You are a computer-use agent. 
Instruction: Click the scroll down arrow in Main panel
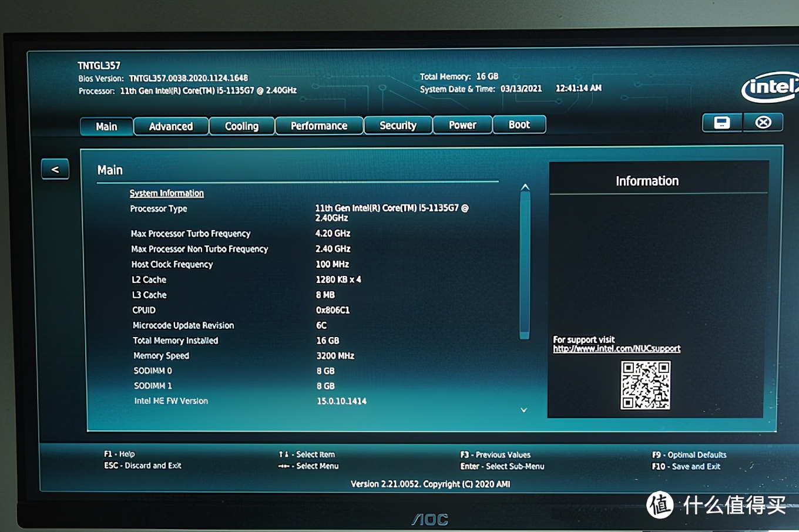pos(523,410)
